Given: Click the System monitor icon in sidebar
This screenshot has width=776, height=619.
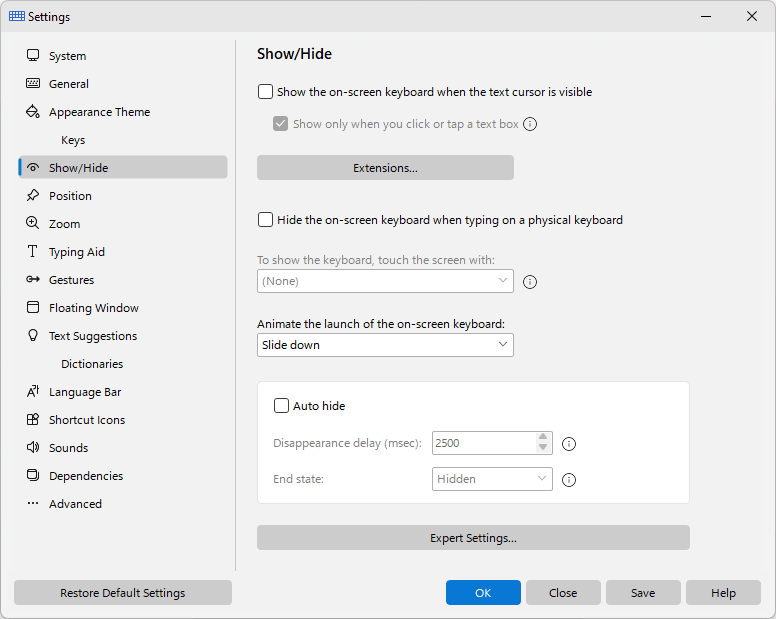Looking at the screenshot, I should click(33, 55).
